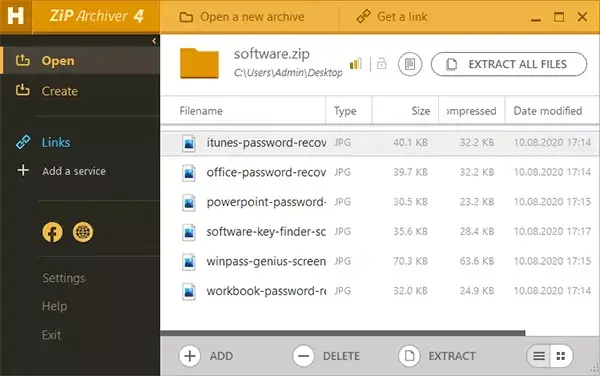Image resolution: width=600 pixels, height=376 pixels.
Task: Open a new archive button
Action: [242, 17]
